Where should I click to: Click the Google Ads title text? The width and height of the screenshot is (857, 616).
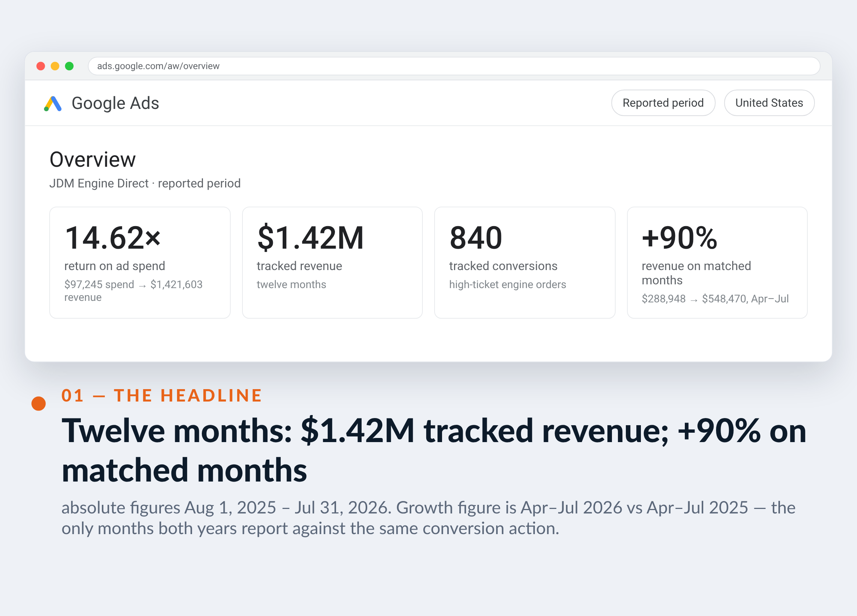click(115, 103)
